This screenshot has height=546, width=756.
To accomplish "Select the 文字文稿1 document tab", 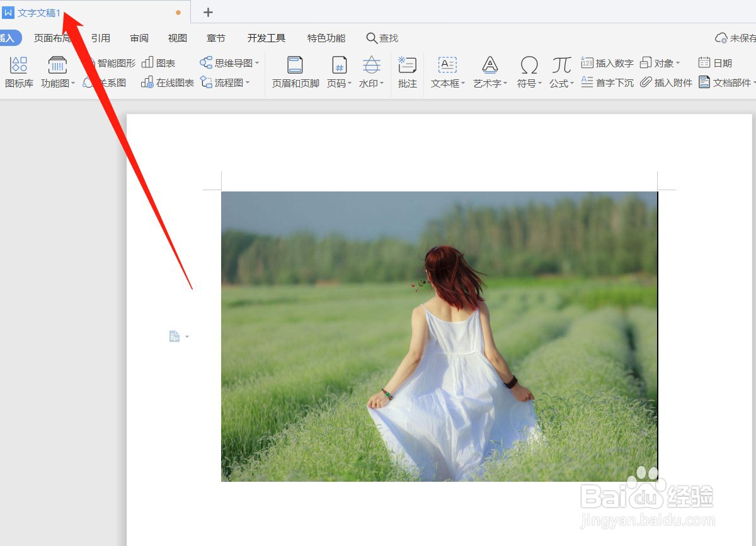I will 94,12.
